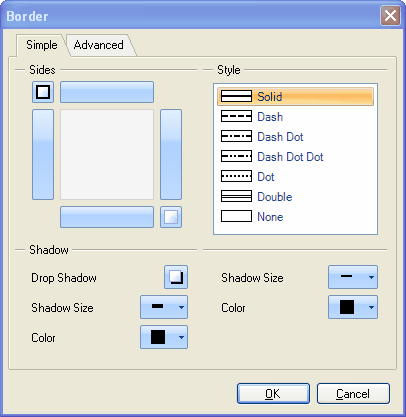
Task: Choose the Dash Dot style
Action: [295, 137]
